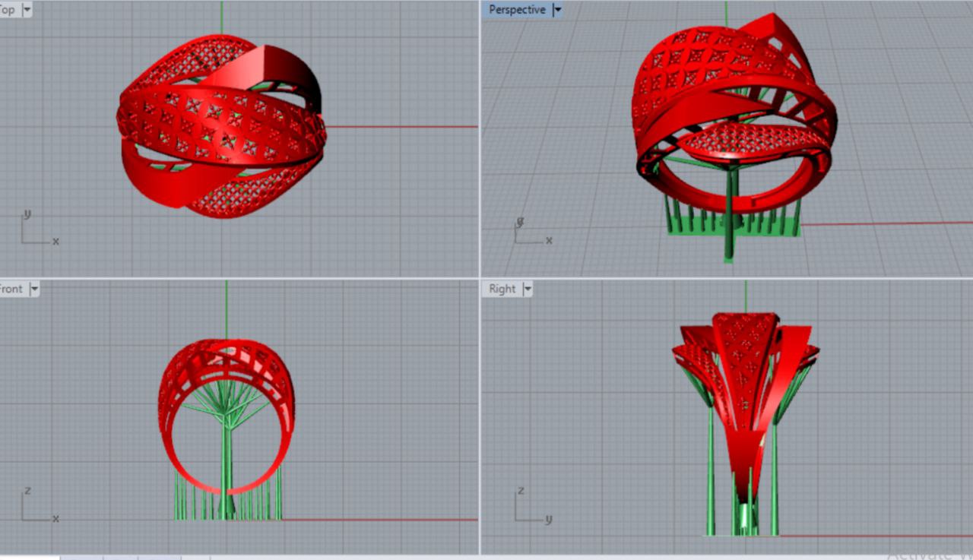The image size is (973, 560).
Task: Click the red X-axis line in Top viewport
Action: 403,127
